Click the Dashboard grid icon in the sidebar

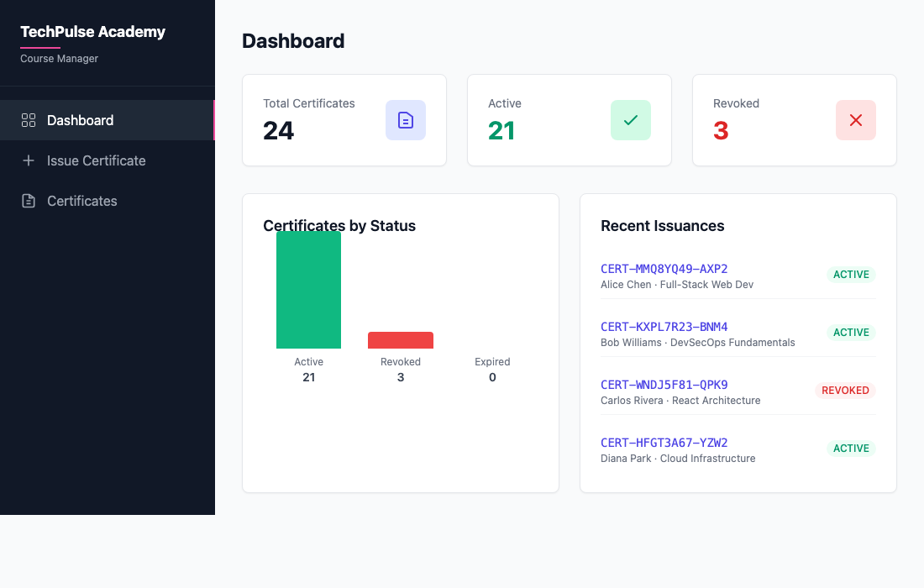[x=28, y=119]
